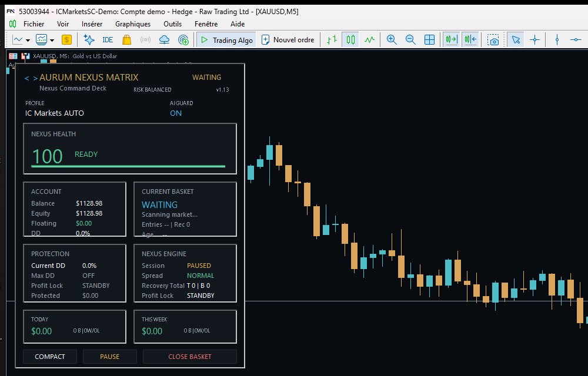This screenshot has height=376, width=588.
Task: Open the Market shopping bag icon
Action: tap(127, 40)
